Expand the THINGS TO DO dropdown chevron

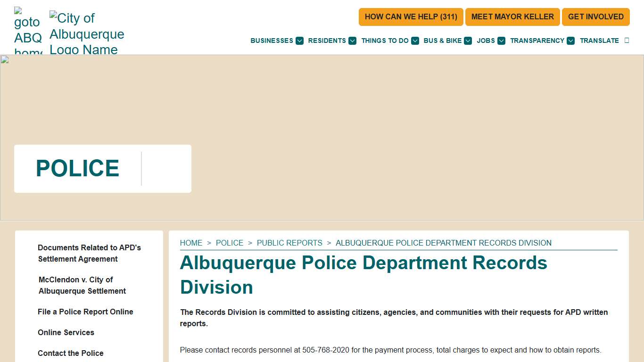tap(415, 41)
